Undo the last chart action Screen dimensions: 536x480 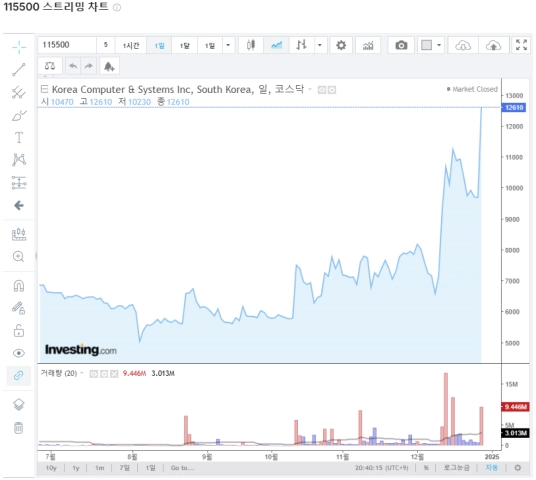tap(73, 66)
